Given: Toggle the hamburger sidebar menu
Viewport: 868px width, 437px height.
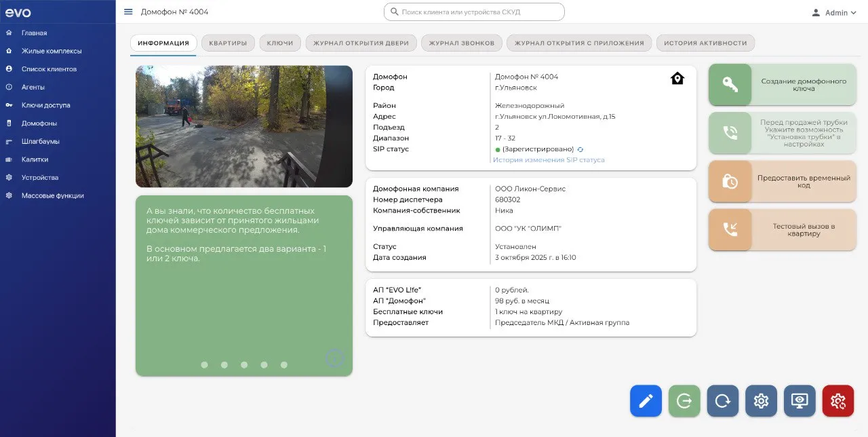Looking at the screenshot, I should point(128,12).
